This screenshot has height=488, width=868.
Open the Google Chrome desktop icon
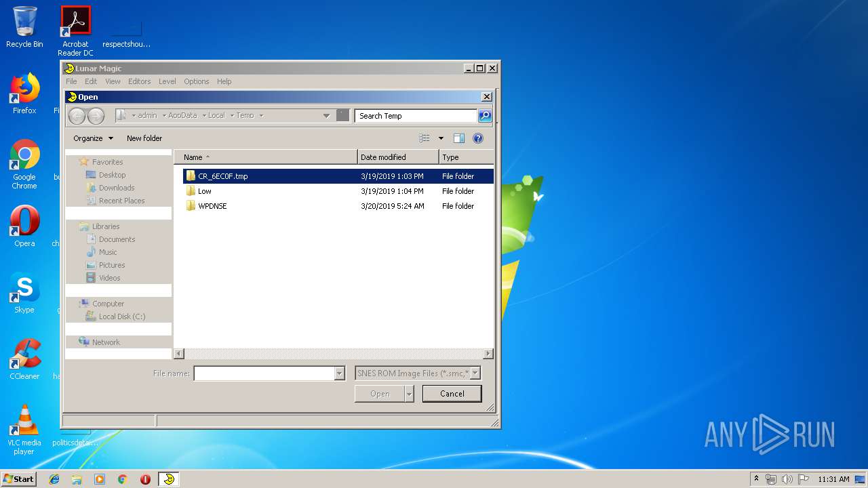24,165
